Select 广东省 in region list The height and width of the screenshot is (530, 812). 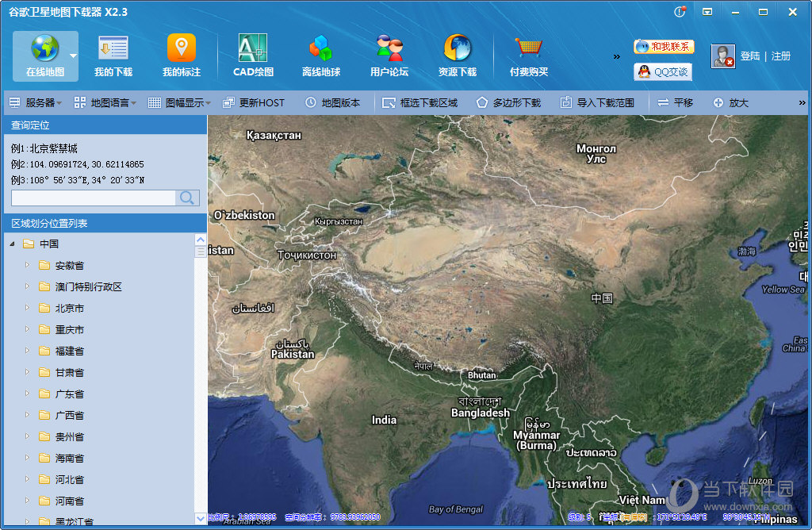(x=70, y=394)
